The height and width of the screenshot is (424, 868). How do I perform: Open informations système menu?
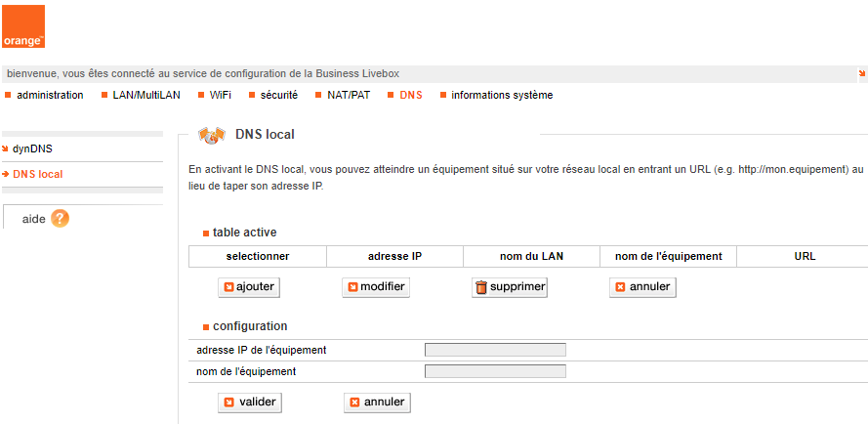click(502, 95)
